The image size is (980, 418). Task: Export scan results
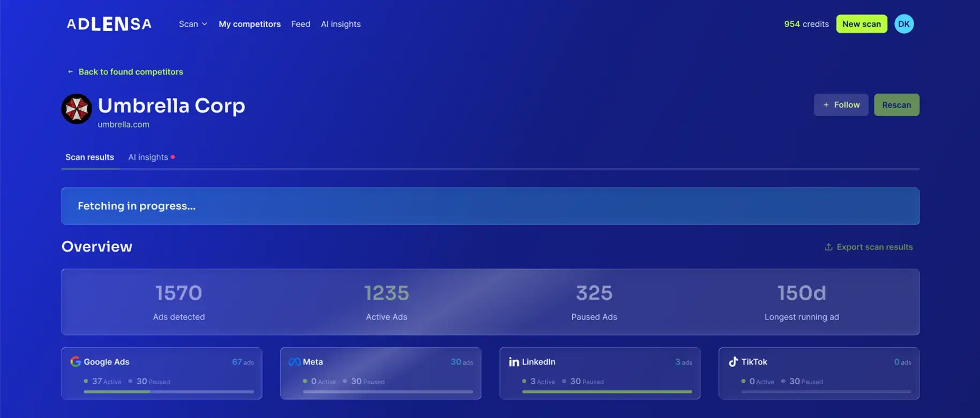point(869,247)
